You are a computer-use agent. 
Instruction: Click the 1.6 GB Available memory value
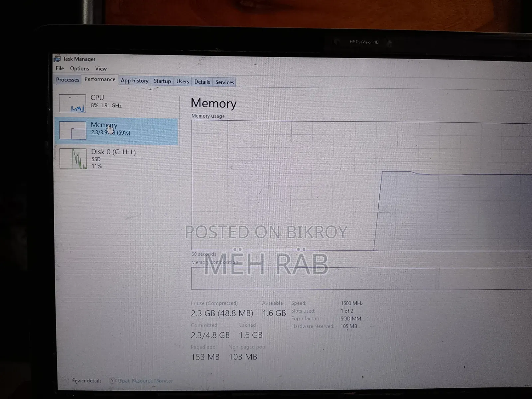pos(274,313)
